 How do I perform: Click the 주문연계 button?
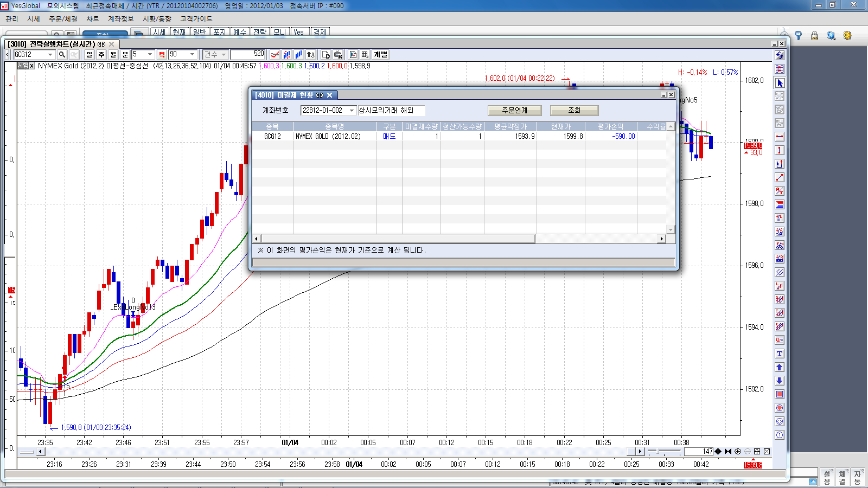(x=514, y=111)
